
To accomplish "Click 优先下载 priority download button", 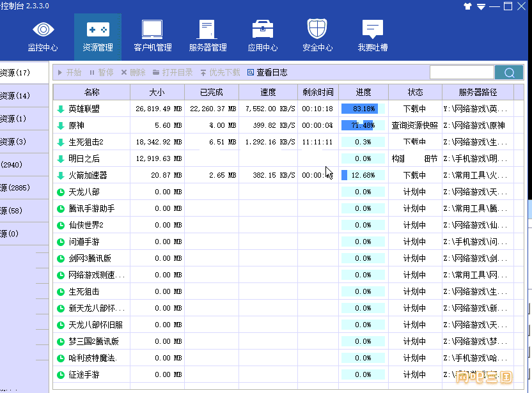I will click(x=220, y=72).
